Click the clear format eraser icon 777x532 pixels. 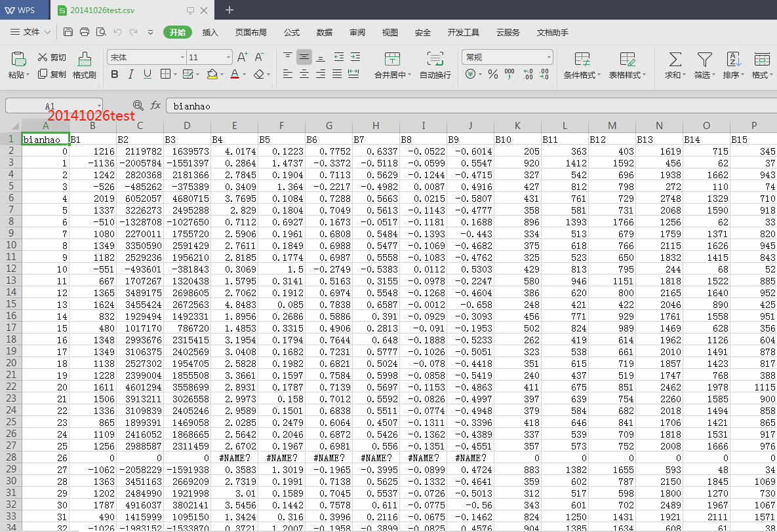[x=258, y=74]
